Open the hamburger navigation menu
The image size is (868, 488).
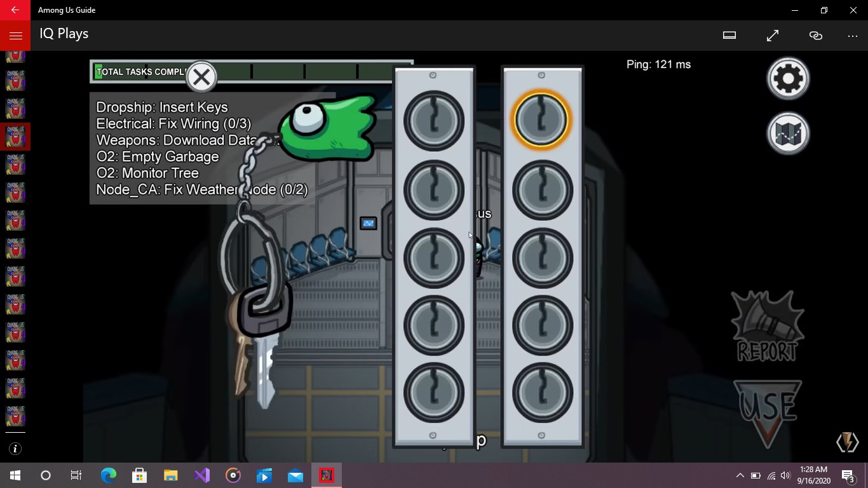[15, 36]
